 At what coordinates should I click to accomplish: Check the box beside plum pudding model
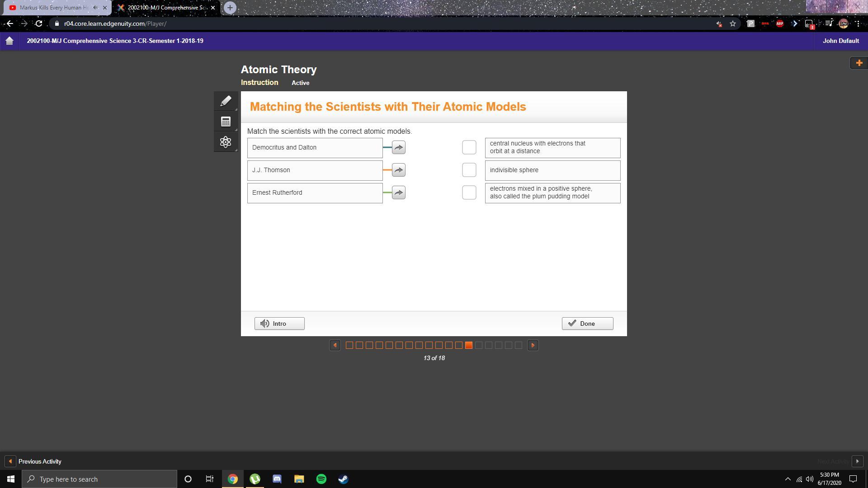[469, 193]
